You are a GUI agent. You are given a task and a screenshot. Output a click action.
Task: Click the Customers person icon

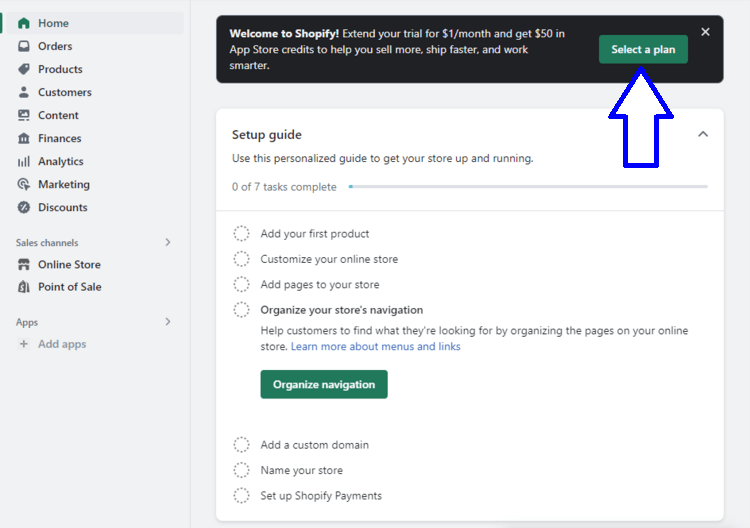(x=23, y=92)
